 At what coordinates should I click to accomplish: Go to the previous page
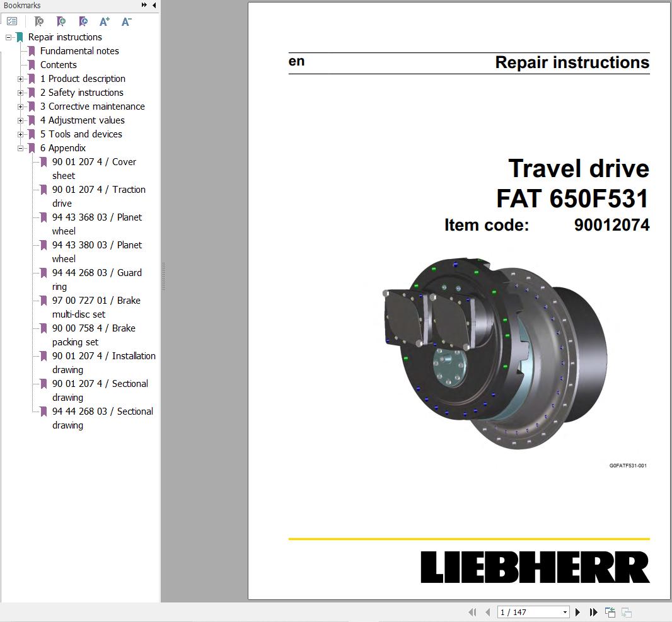487,612
